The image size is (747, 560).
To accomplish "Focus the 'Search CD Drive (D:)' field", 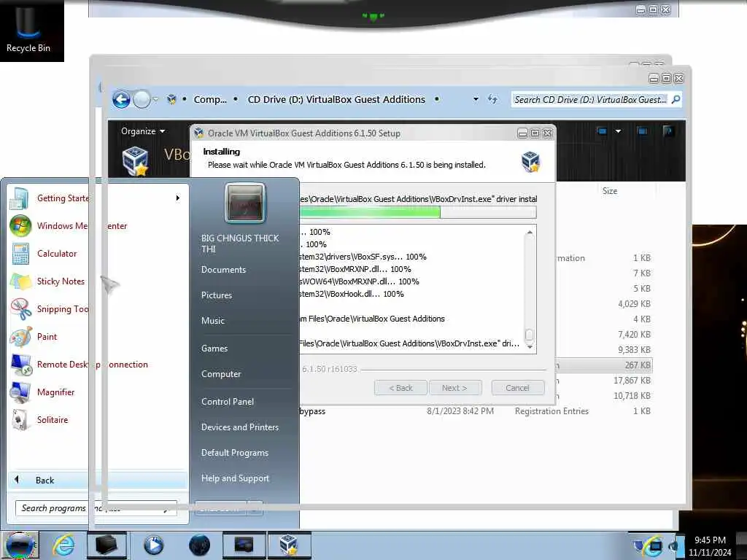I will pos(589,99).
